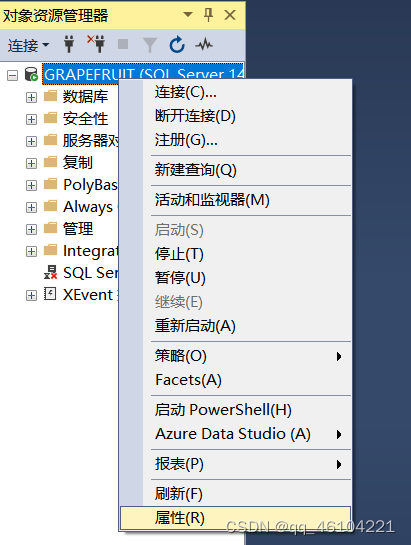Click the blue refresh arrow icon
The width and height of the screenshot is (411, 545).
pos(177,44)
